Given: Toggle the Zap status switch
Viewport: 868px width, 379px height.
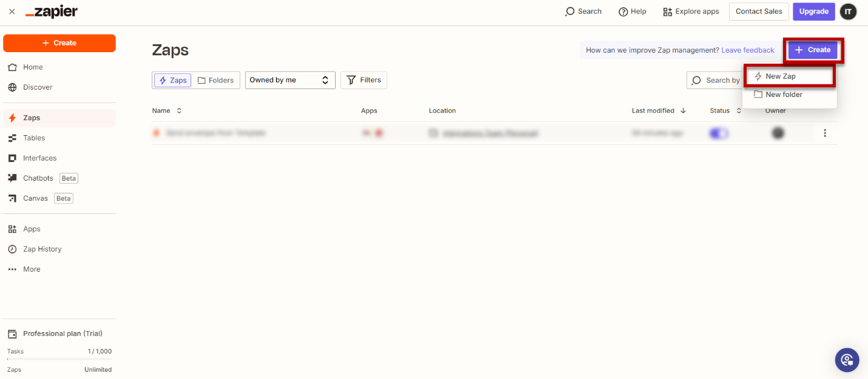Looking at the screenshot, I should click(x=719, y=133).
